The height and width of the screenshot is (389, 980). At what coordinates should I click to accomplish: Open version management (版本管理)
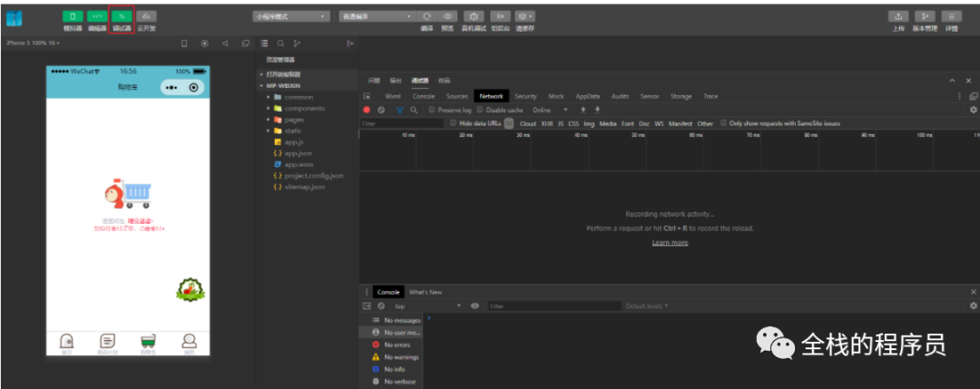(925, 16)
